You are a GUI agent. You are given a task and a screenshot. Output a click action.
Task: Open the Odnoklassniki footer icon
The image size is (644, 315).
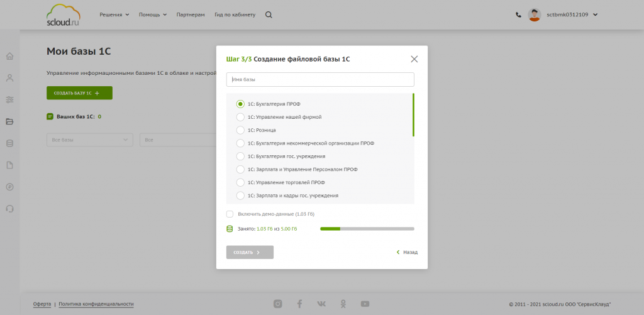pyautogui.click(x=343, y=304)
